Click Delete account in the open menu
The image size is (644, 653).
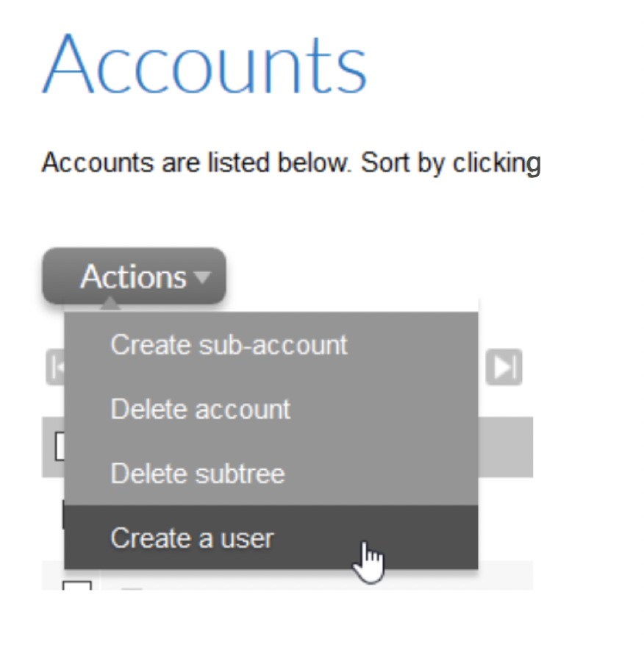(x=200, y=410)
